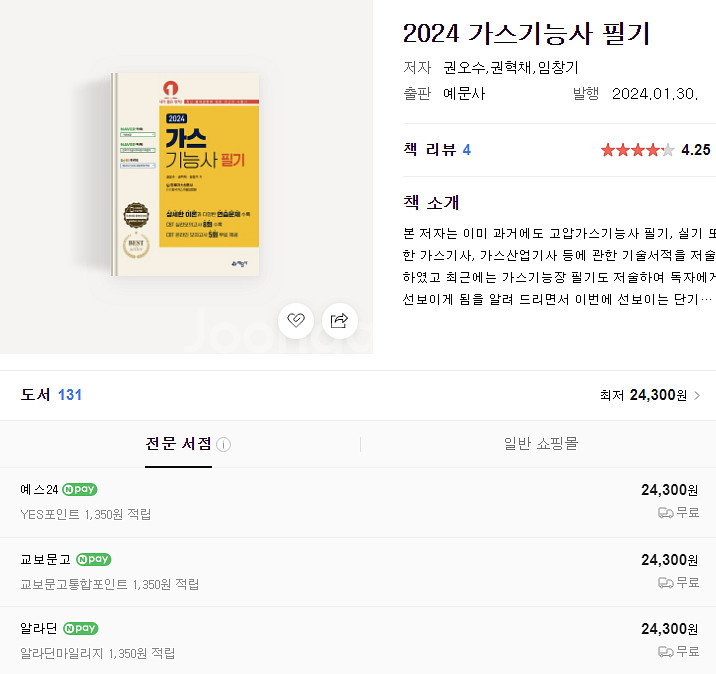
Task: Click 알라딘마일리지 1,350원 적립 text
Action: click(x=98, y=653)
